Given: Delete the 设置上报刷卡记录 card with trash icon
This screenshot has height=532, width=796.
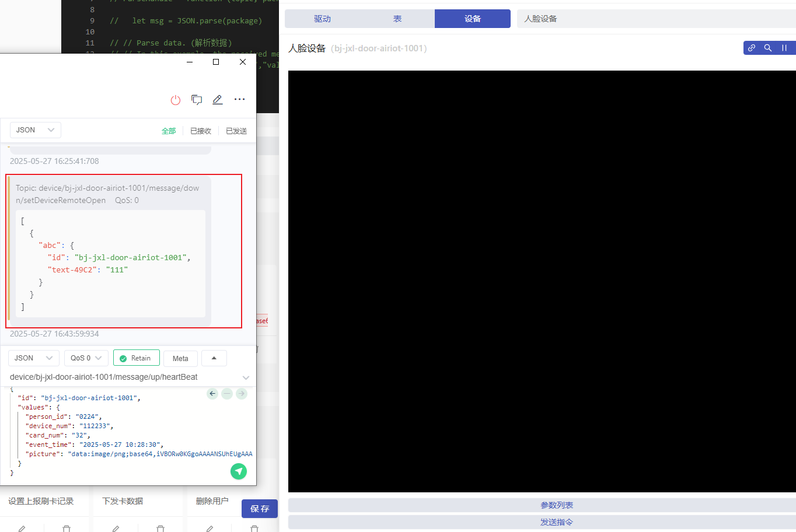Looking at the screenshot, I should [67, 528].
